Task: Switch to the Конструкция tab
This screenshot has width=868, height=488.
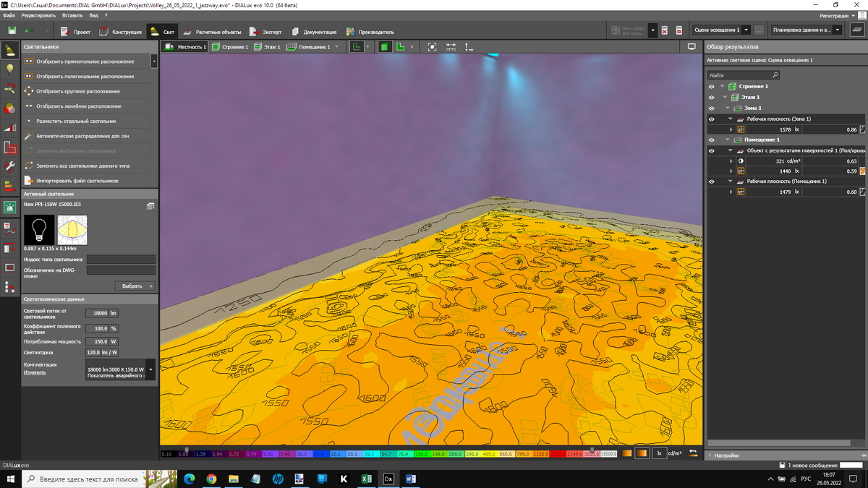Action: point(120,31)
